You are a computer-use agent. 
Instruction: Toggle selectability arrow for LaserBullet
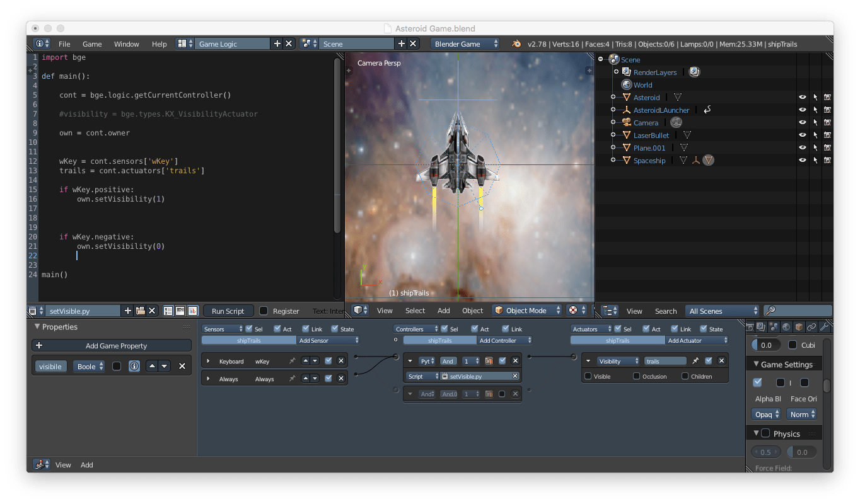[815, 135]
